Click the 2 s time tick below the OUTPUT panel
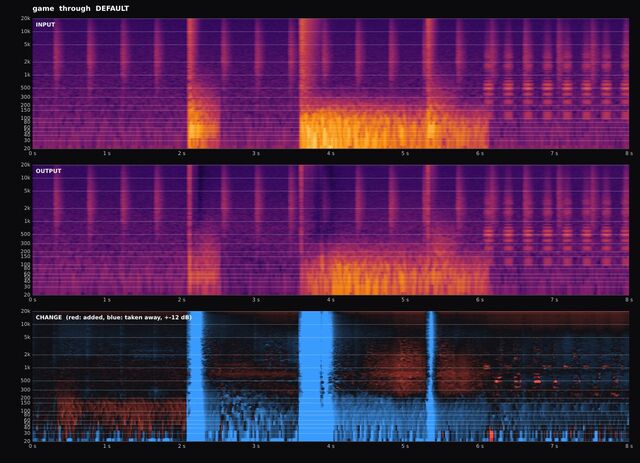This screenshot has width=640, height=463. click(182, 300)
